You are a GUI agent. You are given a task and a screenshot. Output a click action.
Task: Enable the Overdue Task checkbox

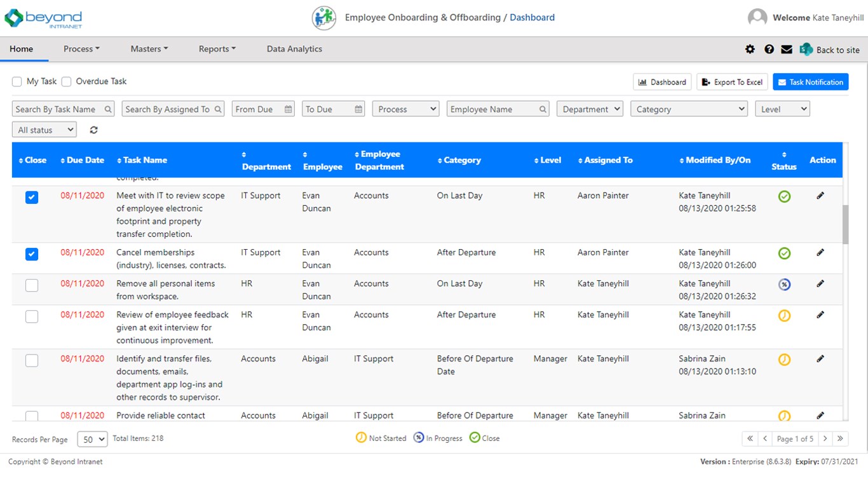coord(66,81)
